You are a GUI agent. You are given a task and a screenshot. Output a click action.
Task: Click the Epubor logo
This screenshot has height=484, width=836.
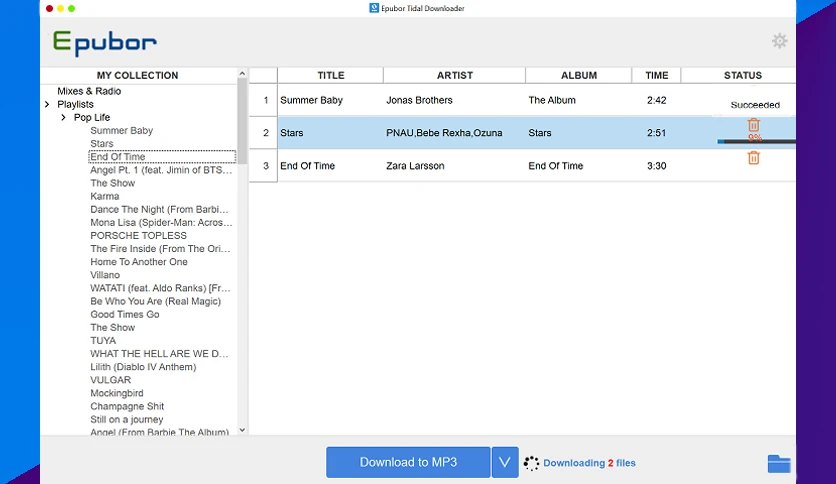[104, 43]
